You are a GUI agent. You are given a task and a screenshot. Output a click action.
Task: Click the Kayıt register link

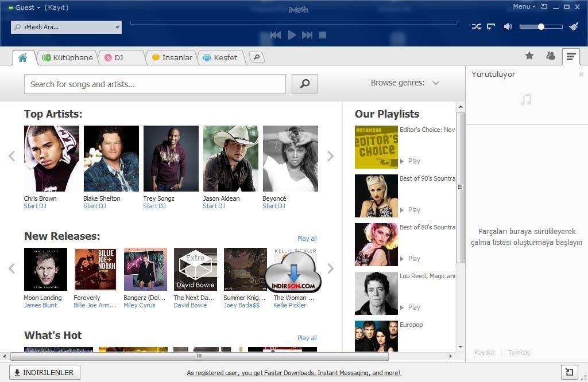(56, 7)
